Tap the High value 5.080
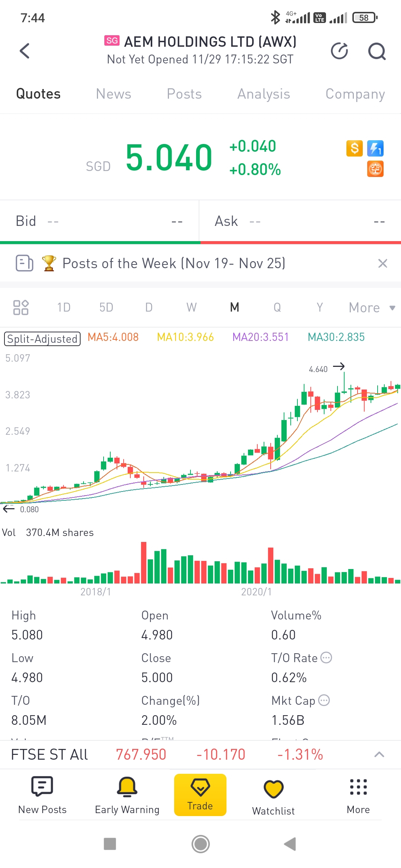The width and height of the screenshot is (401, 868). (x=27, y=635)
